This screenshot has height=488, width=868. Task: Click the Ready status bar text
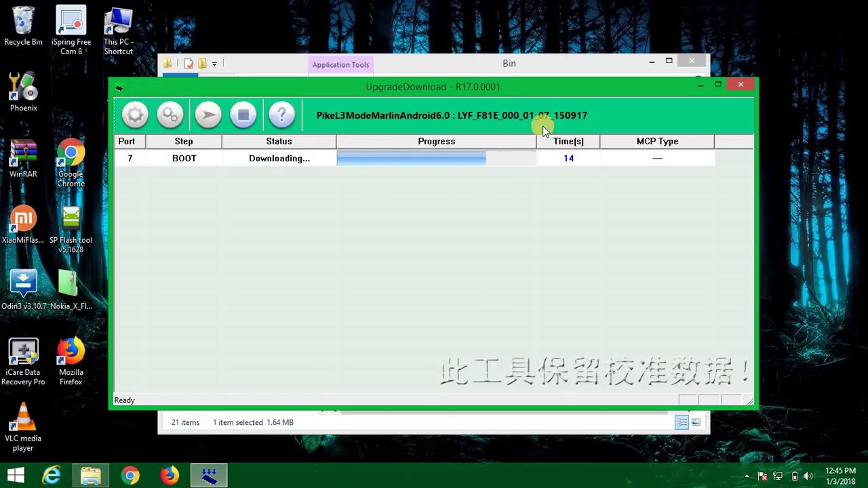click(x=124, y=401)
